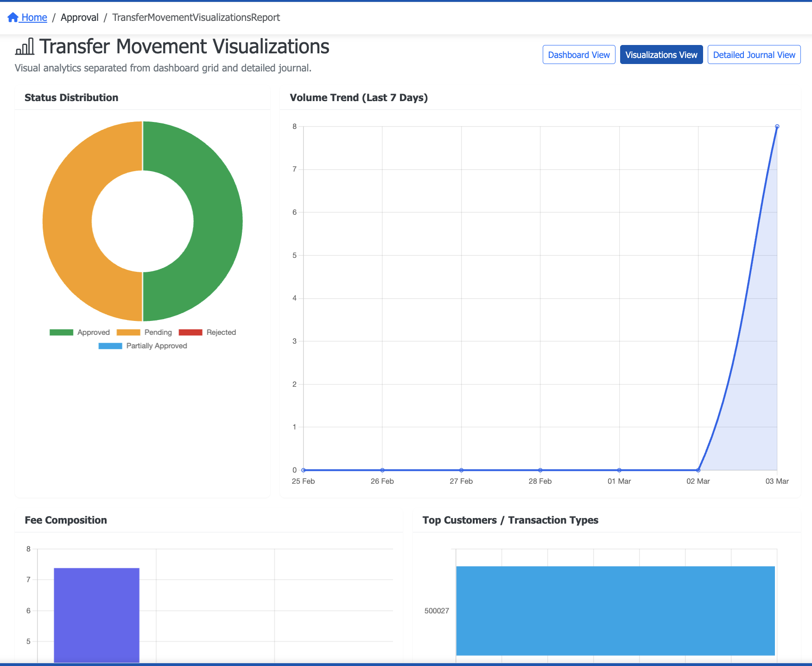Image resolution: width=812 pixels, height=666 pixels.
Task: Hide the Rejected series via legend
Action: point(221,333)
